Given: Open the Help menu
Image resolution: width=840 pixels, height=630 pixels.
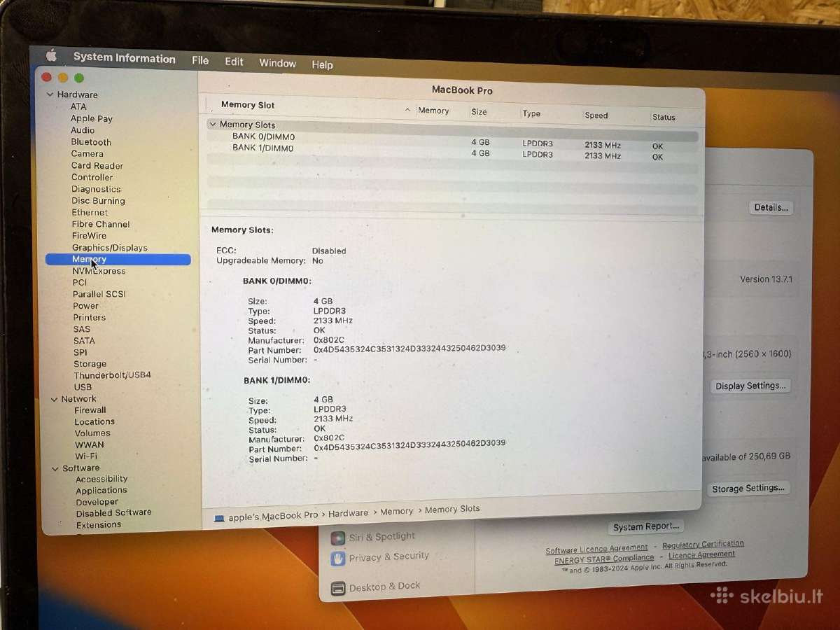Looking at the screenshot, I should point(322,64).
